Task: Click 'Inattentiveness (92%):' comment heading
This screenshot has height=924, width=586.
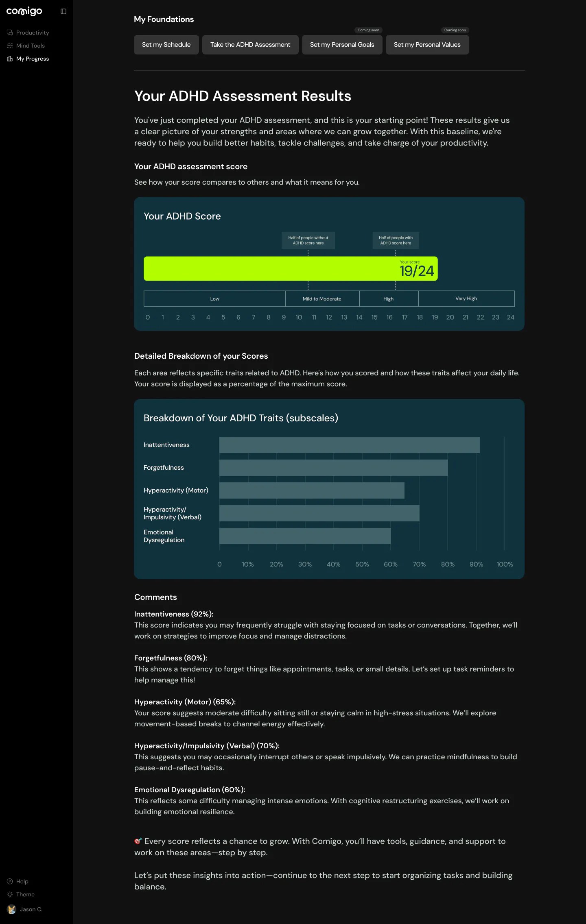Action: pos(174,614)
